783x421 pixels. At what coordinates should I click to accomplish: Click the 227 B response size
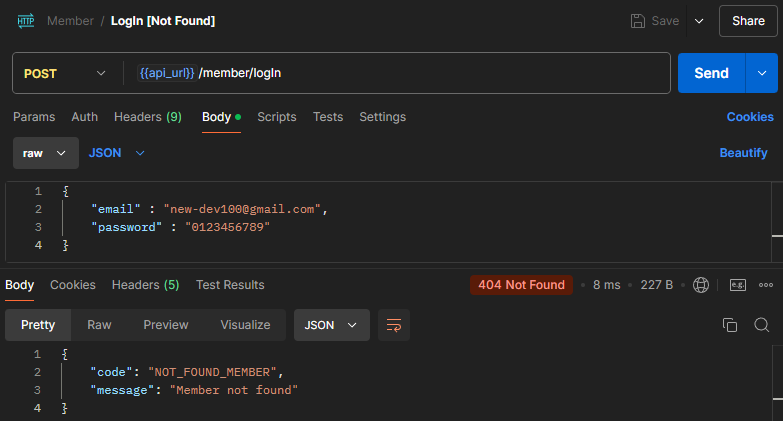[657, 285]
